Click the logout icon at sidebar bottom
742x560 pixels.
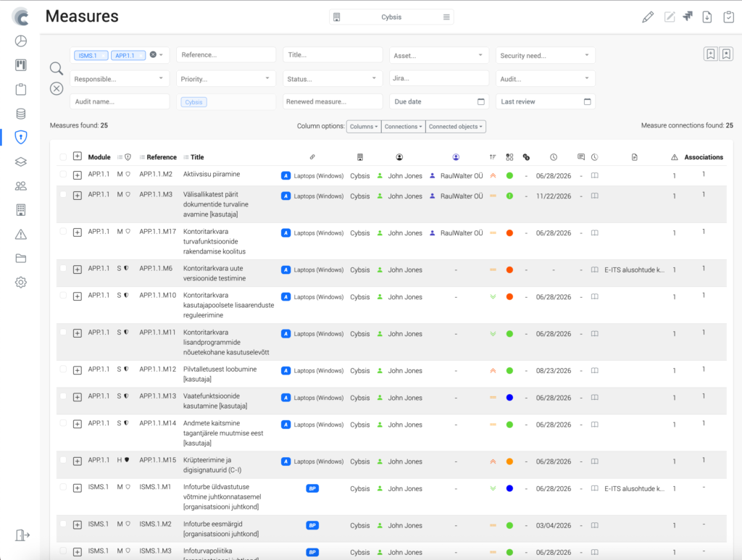[22, 535]
